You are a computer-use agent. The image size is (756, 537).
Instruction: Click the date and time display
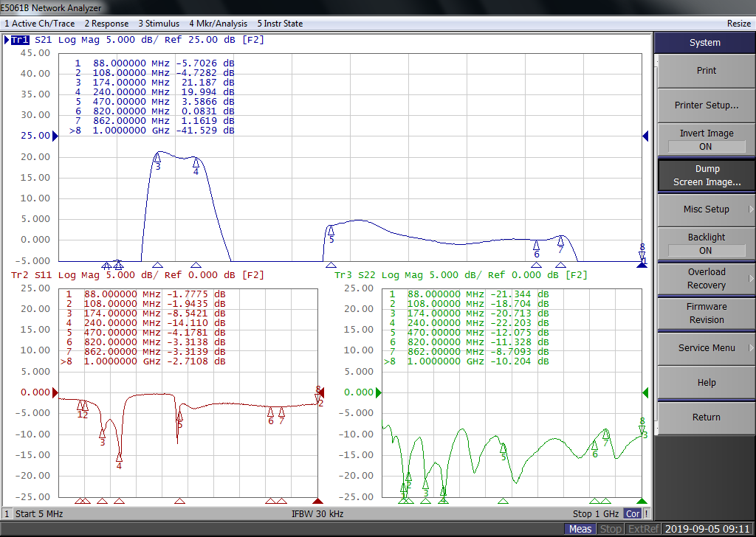coord(707,530)
